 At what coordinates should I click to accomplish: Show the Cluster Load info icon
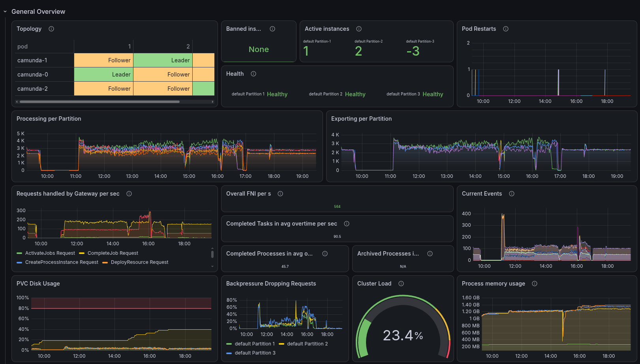tap(401, 284)
